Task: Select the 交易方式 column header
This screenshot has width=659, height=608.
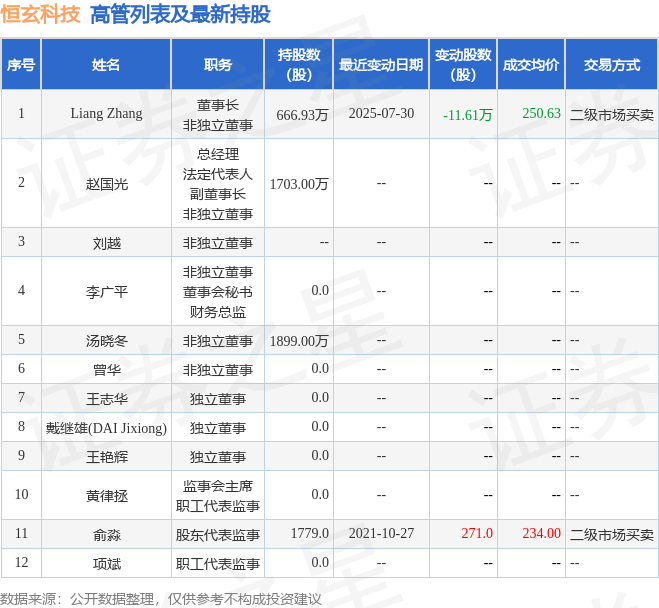Action: [x=612, y=65]
